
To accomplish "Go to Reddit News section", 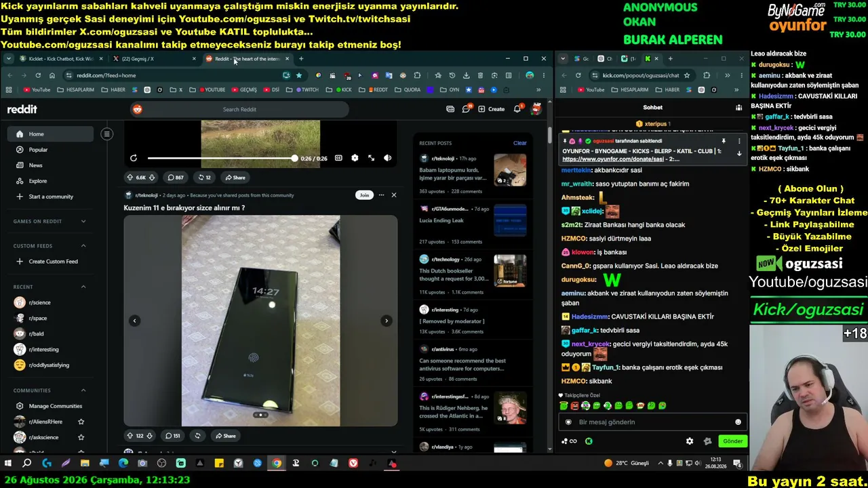I will pos(35,165).
